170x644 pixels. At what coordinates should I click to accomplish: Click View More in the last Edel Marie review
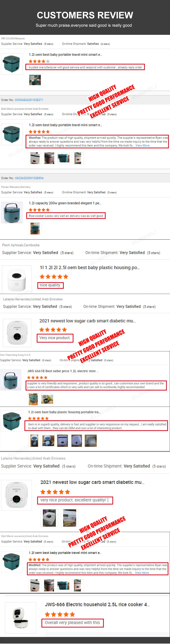[x=142, y=573]
